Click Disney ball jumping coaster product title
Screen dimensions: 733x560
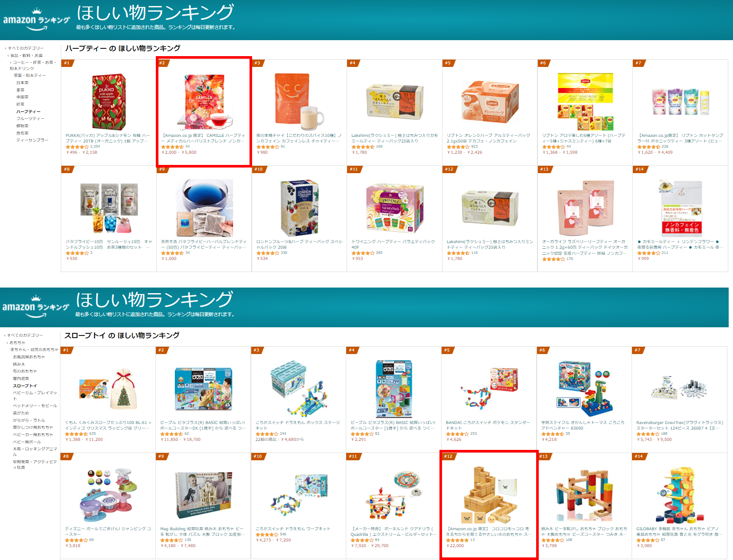coord(108,532)
